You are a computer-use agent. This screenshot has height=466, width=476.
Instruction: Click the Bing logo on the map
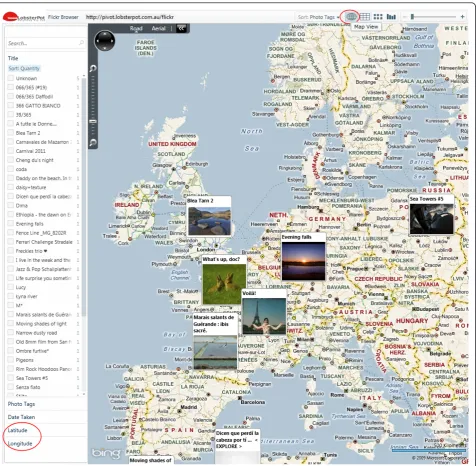point(106,453)
